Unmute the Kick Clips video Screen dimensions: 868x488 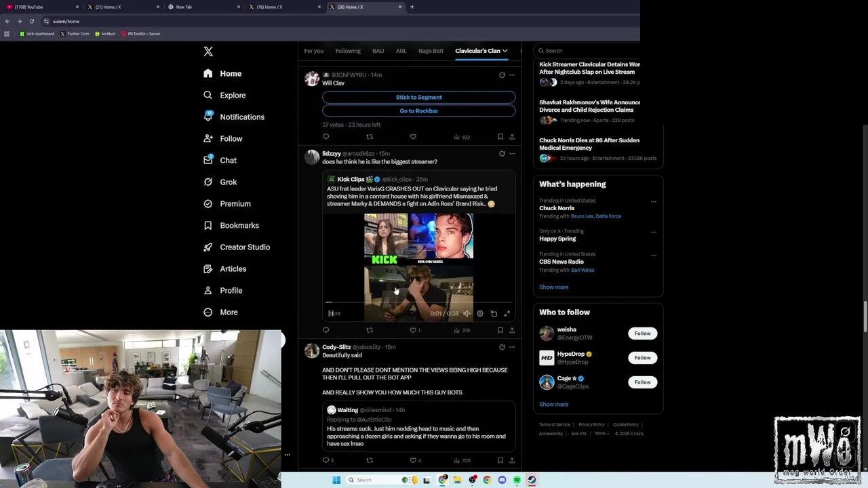(467, 314)
